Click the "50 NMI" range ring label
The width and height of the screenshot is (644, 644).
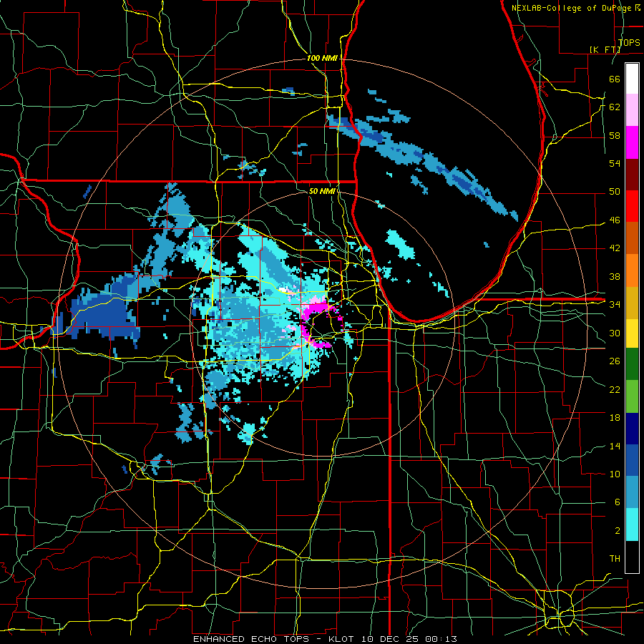pyautogui.click(x=322, y=191)
